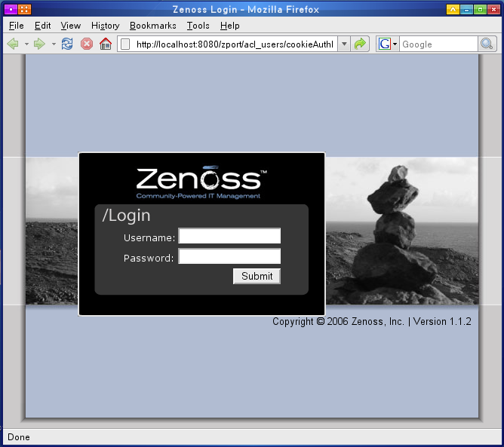The image size is (504, 447).
Task: Click the Username: label
Action: pyautogui.click(x=149, y=237)
